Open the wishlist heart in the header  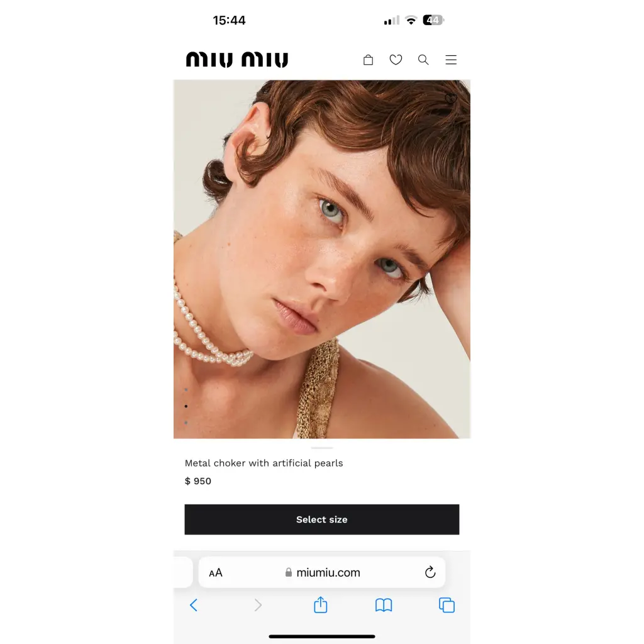396,60
